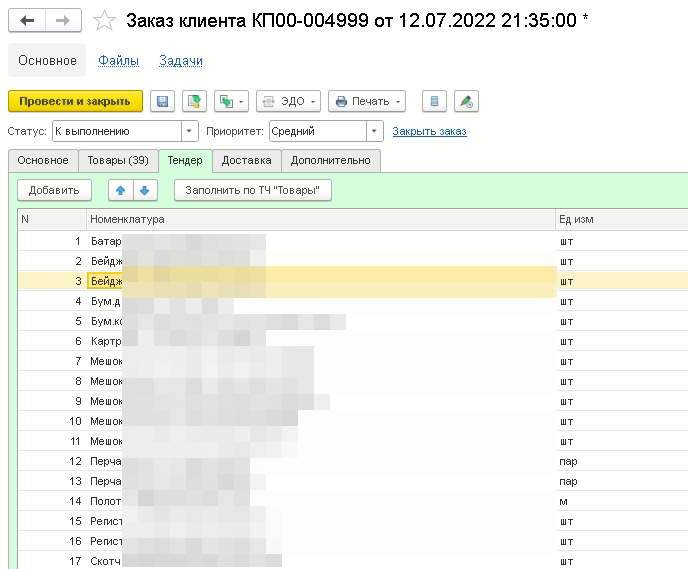Click the post document icon
Viewport: 688px width, 569px height.
click(x=194, y=101)
